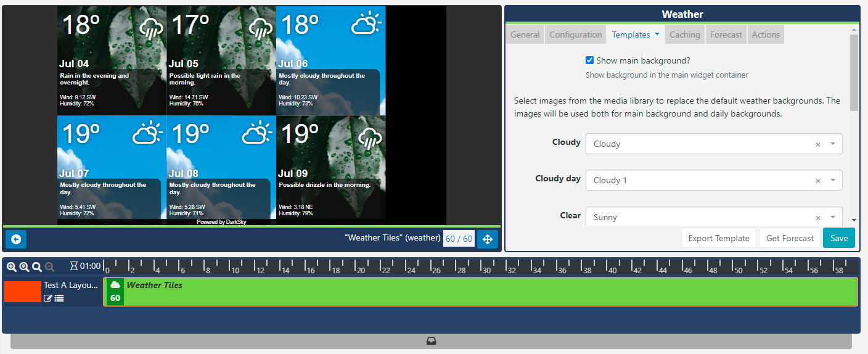The width and height of the screenshot is (868, 354).
Task: Toggle the Show main background checkbox
Action: point(589,60)
